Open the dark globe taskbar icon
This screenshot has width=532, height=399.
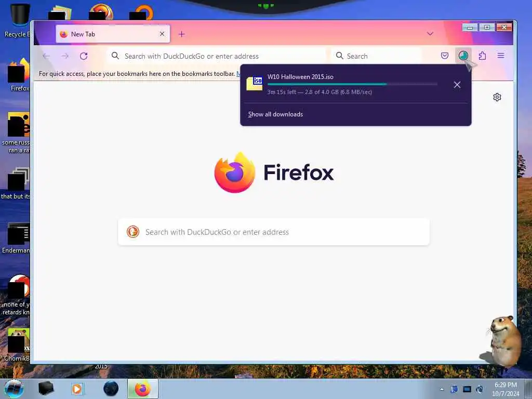[111, 389]
